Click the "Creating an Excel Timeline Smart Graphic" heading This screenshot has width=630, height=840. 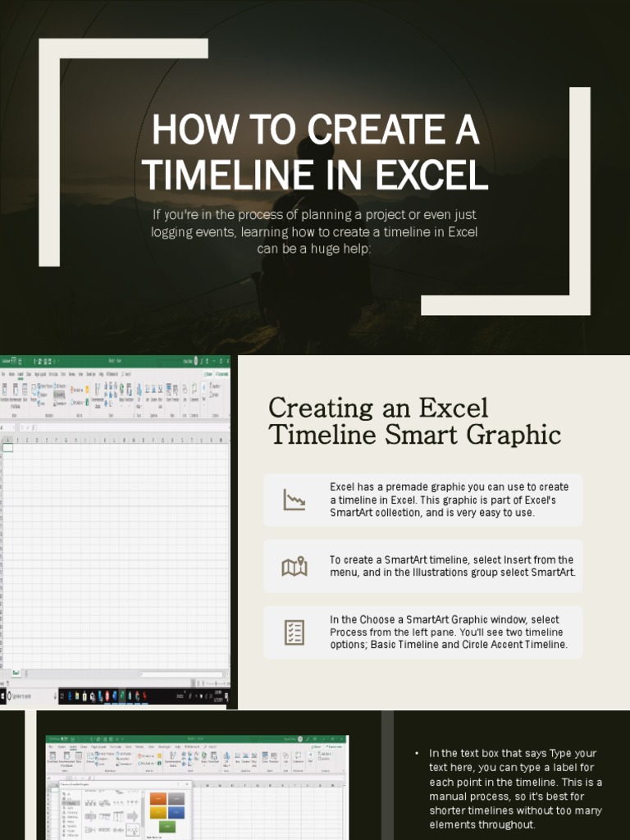click(x=414, y=421)
